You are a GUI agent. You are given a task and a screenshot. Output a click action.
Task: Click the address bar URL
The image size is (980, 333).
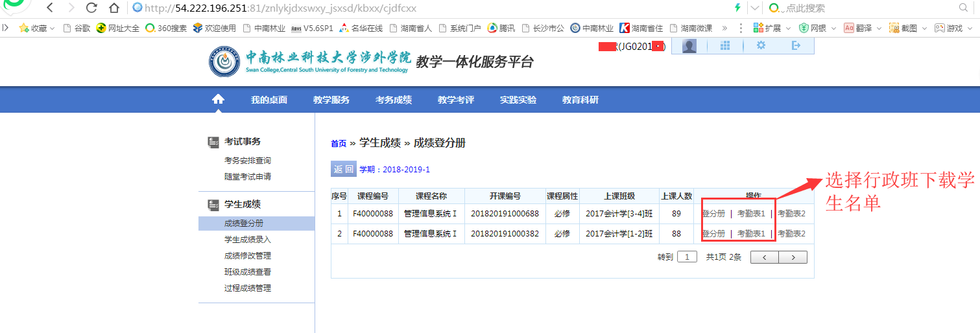pyautogui.click(x=280, y=8)
